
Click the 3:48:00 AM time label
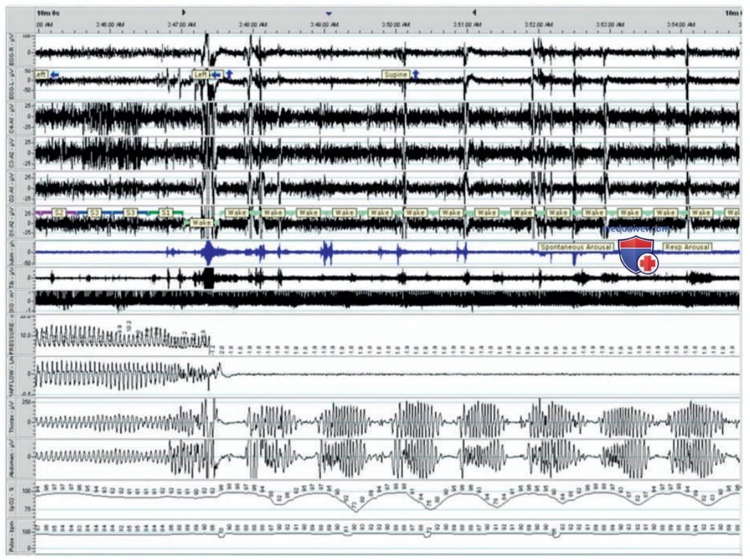click(x=253, y=24)
